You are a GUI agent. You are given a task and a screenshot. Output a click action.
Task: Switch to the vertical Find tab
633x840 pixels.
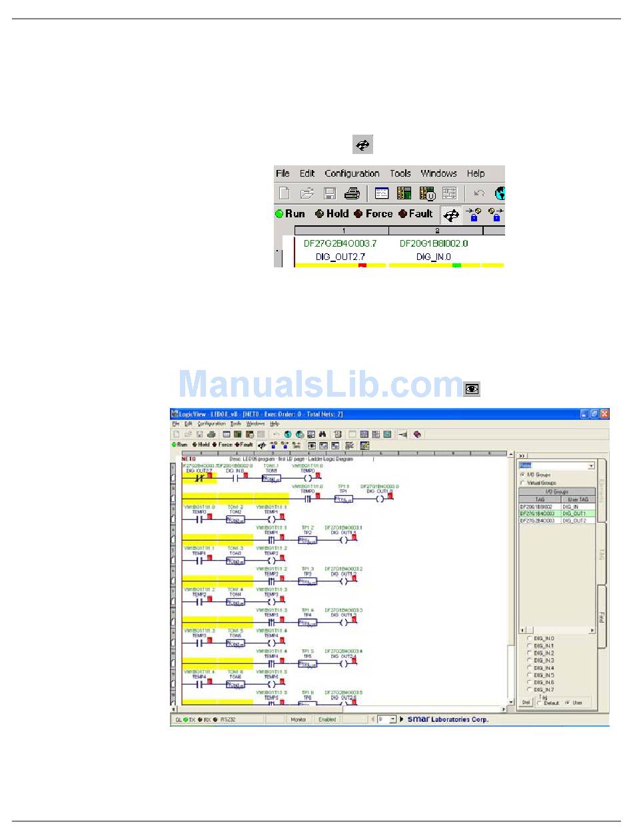(602, 617)
